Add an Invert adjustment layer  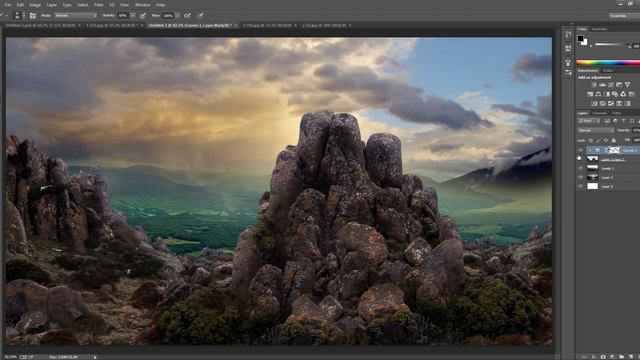click(x=594, y=103)
